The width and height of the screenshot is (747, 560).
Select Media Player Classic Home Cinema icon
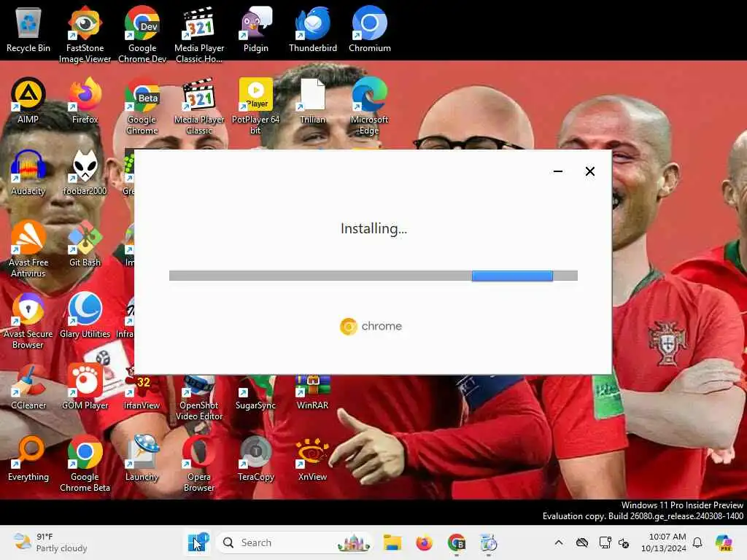[199, 34]
